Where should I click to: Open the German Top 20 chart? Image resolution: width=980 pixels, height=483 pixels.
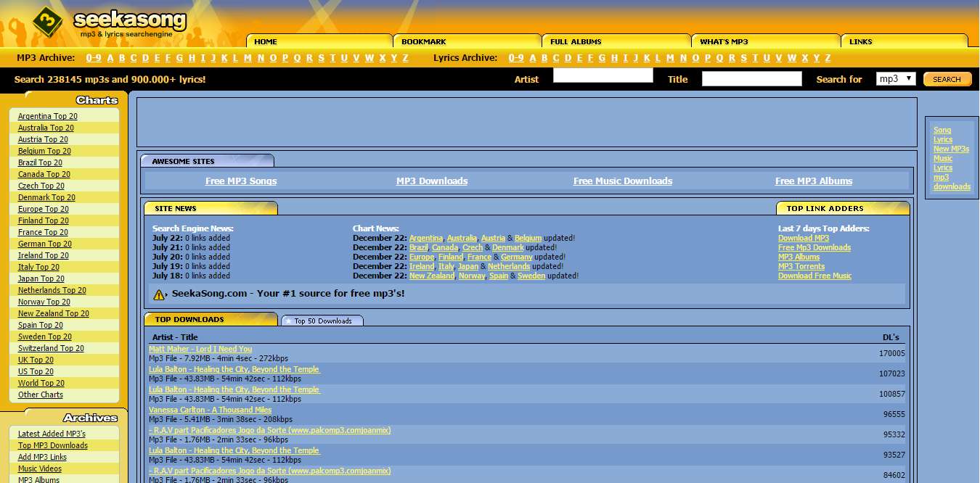[45, 244]
